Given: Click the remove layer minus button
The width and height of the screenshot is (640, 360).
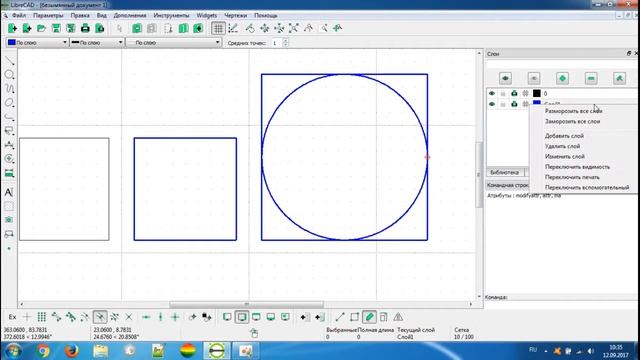Looking at the screenshot, I should pyautogui.click(x=591, y=78).
